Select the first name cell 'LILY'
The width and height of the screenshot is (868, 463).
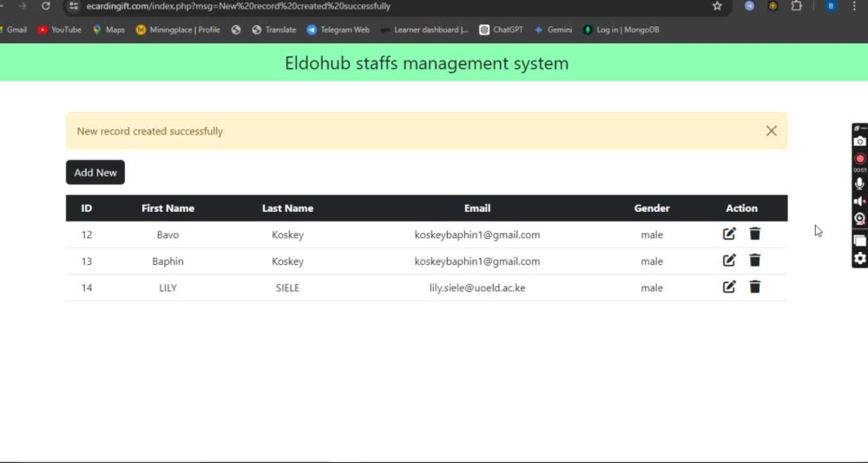[168, 288]
